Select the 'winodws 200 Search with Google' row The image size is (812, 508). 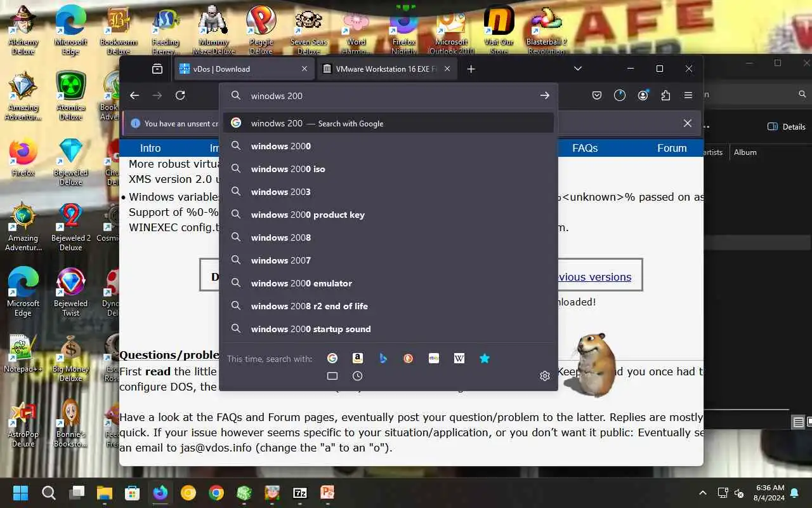[388, 123]
